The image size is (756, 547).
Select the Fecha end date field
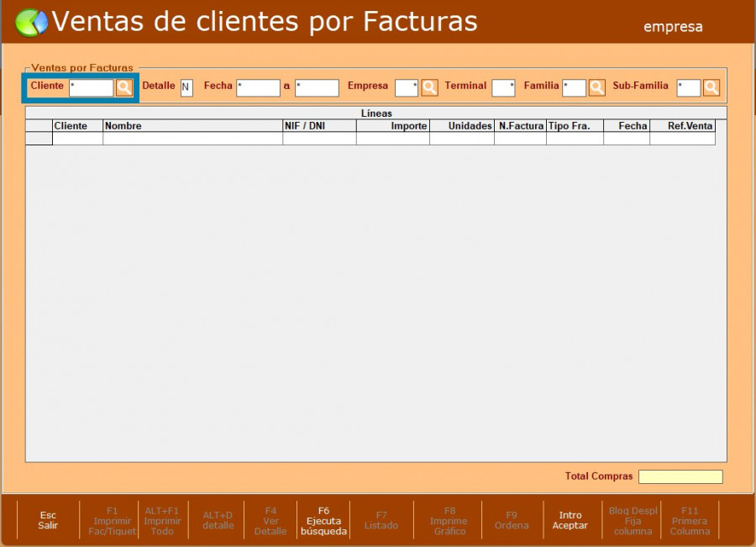(x=317, y=88)
